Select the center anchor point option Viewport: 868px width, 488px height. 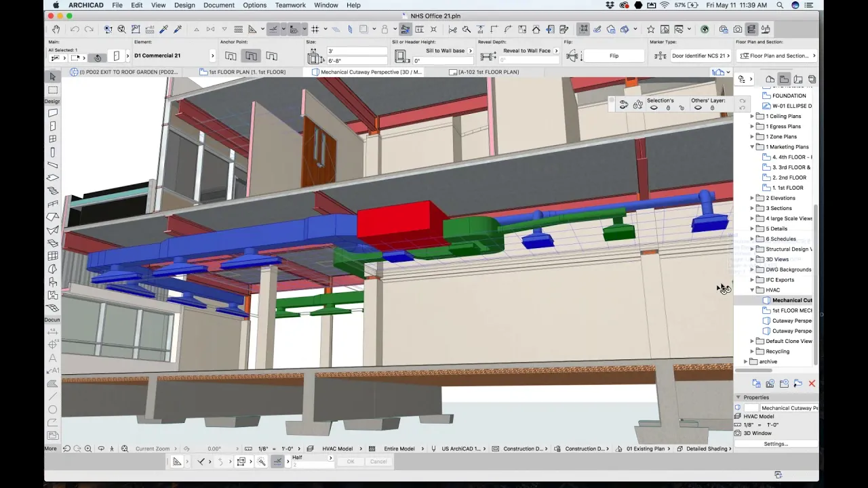point(251,56)
